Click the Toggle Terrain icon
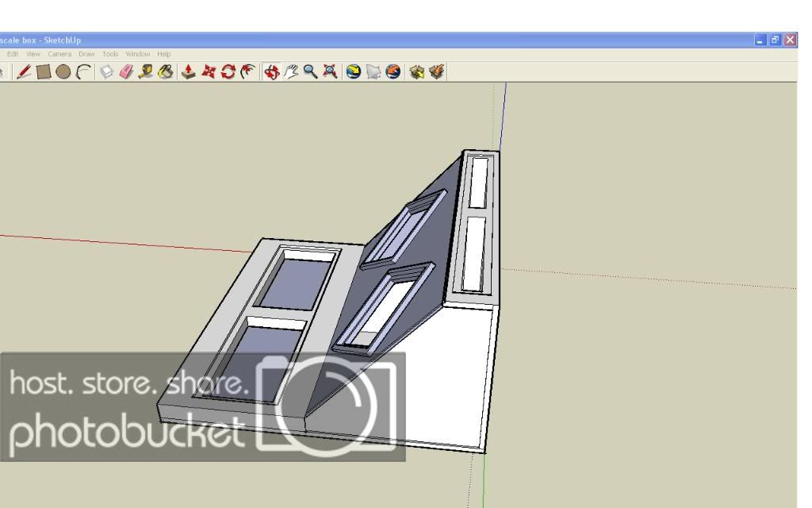The height and width of the screenshot is (508, 812). (373, 71)
